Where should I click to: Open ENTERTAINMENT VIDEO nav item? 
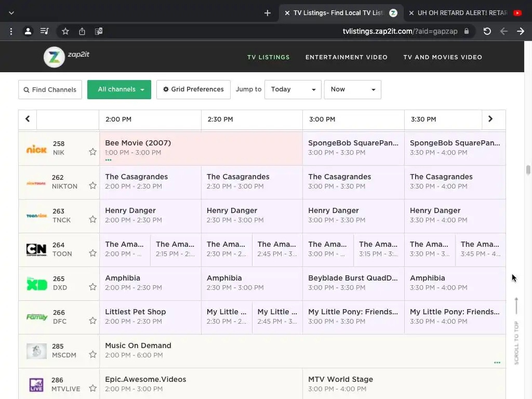coord(347,57)
